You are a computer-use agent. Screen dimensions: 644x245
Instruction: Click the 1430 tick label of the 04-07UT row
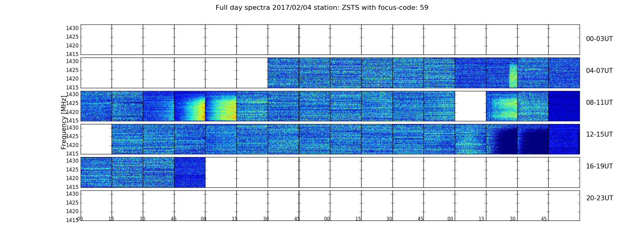point(72,62)
